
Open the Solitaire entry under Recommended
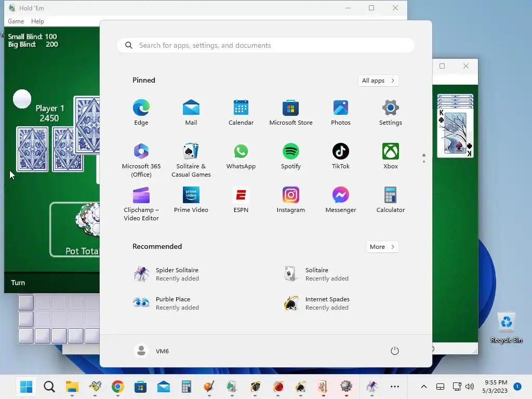317,274
